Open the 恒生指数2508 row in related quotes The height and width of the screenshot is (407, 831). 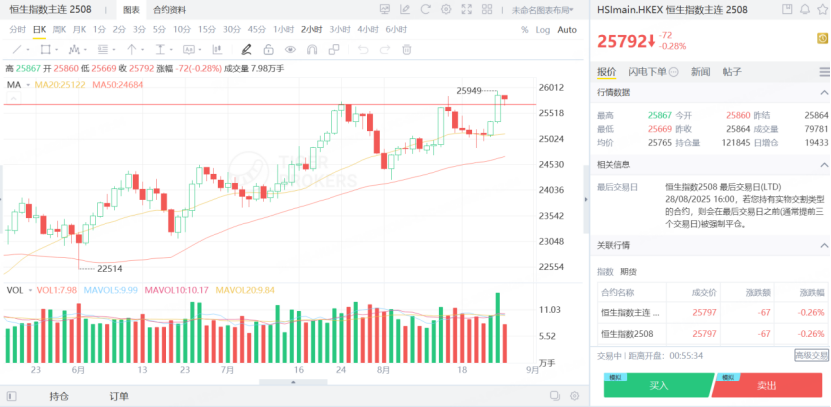(x=712, y=334)
